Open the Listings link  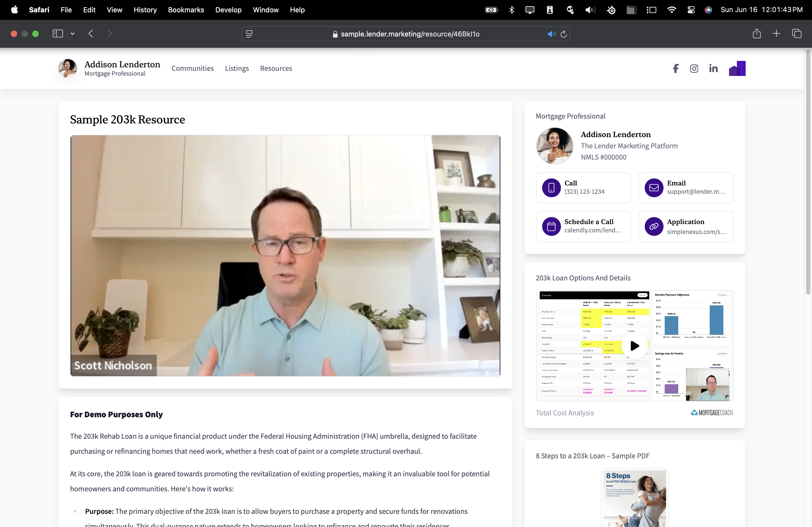237,68
